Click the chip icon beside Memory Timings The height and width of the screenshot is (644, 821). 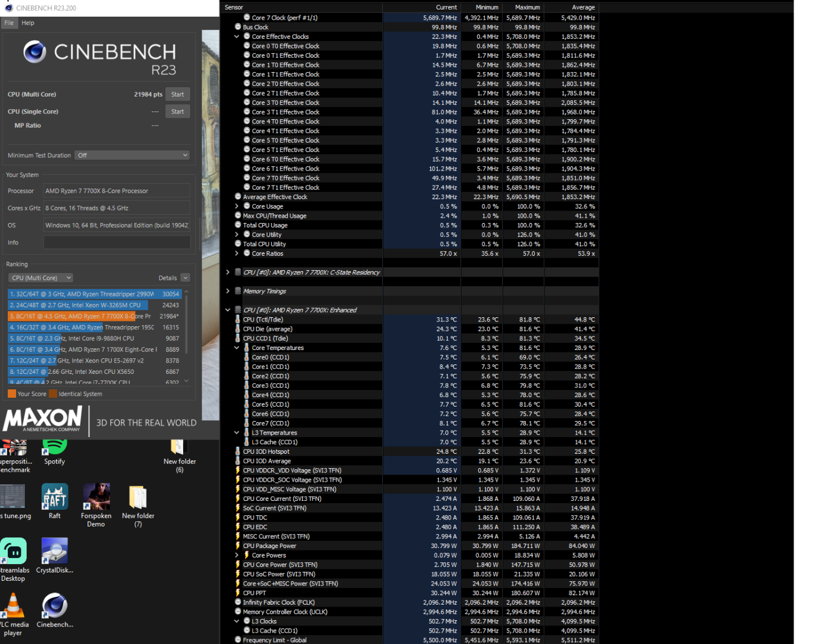238,291
